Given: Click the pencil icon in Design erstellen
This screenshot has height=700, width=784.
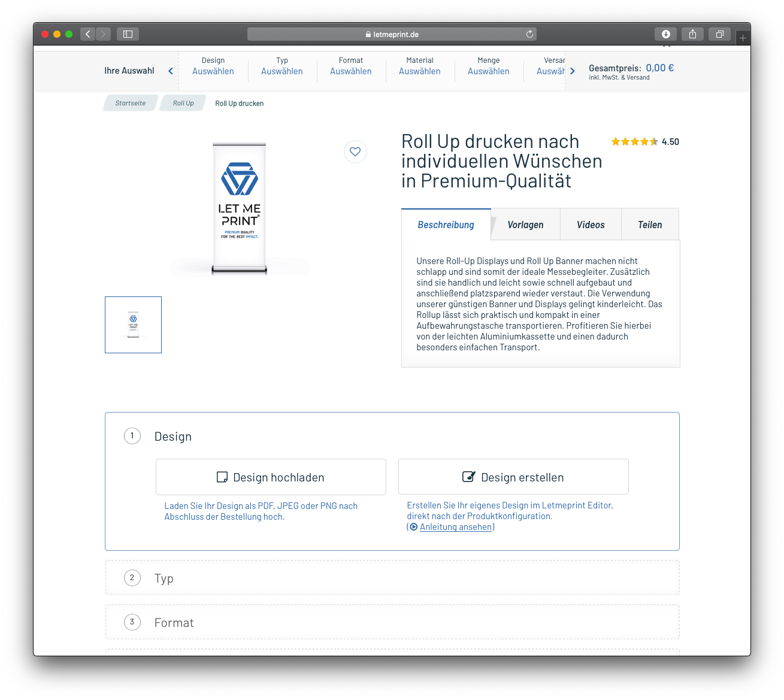Looking at the screenshot, I should [x=469, y=477].
